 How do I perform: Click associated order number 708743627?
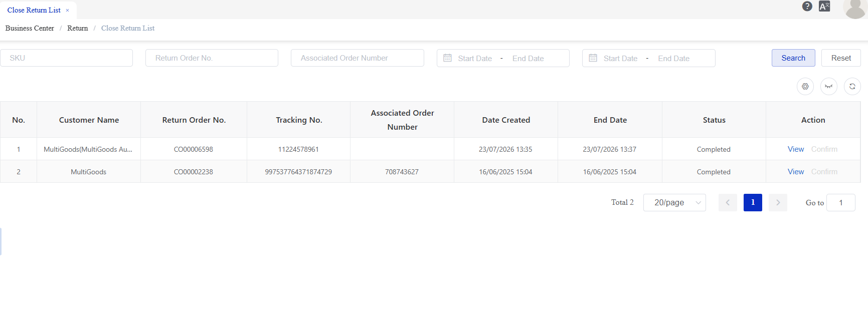tap(402, 172)
